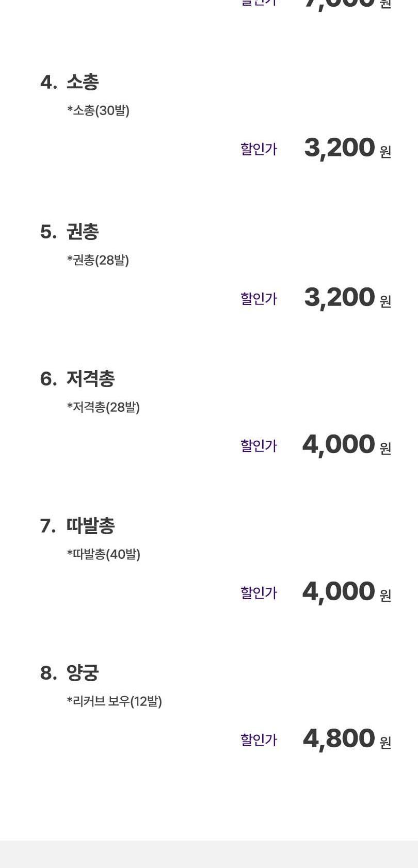Click the 4. 소총 item title
The image size is (418, 868).
(x=70, y=82)
